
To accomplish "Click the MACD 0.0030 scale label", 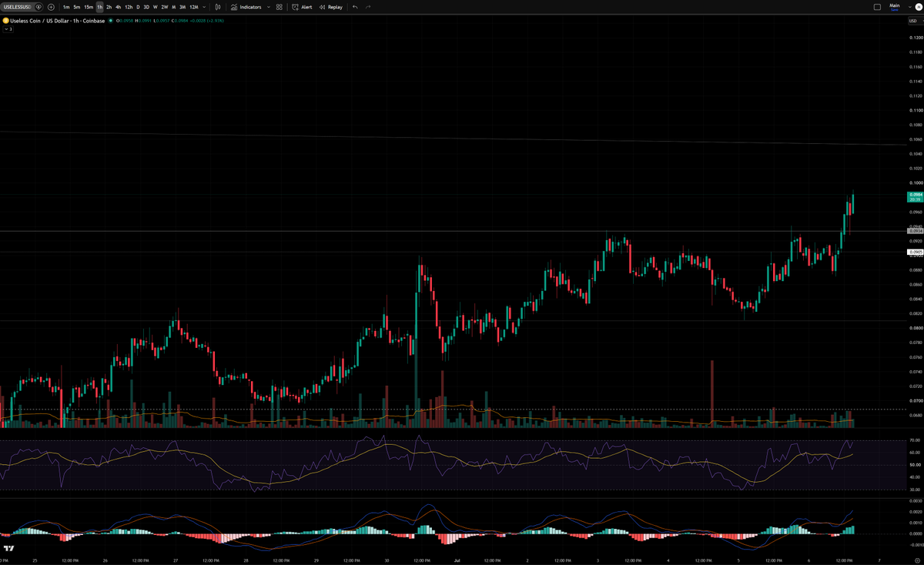I will 915,500.
